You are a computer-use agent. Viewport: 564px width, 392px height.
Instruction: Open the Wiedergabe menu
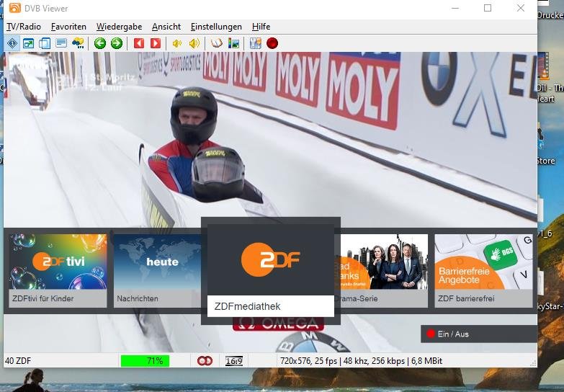tap(118, 27)
